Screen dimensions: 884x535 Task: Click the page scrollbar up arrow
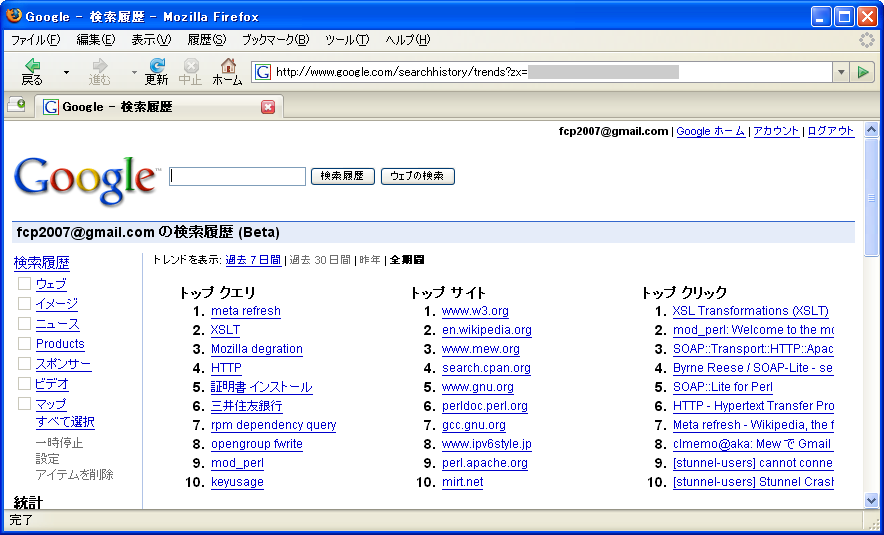click(x=871, y=130)
